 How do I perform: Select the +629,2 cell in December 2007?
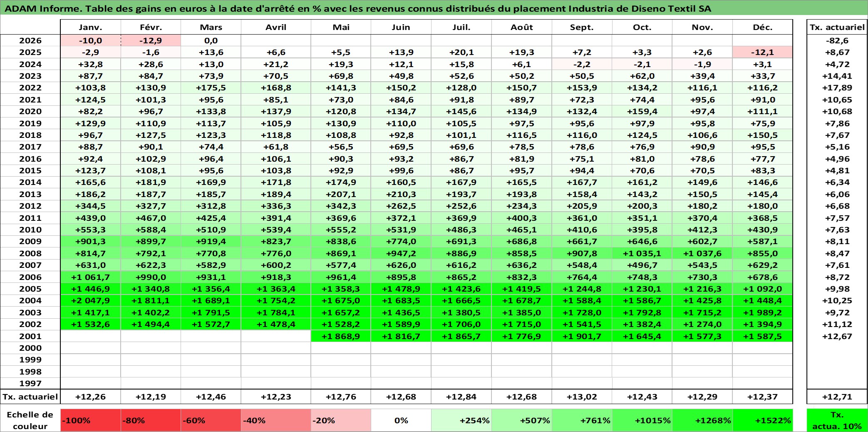762,265
